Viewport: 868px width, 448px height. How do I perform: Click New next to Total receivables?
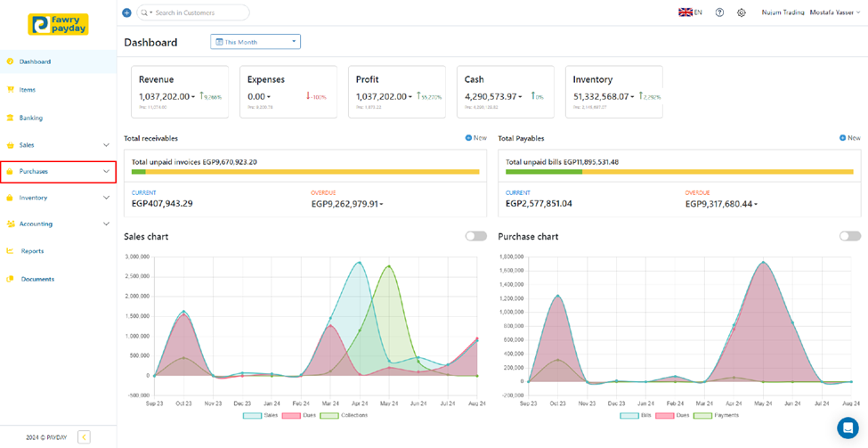point(476,138)
